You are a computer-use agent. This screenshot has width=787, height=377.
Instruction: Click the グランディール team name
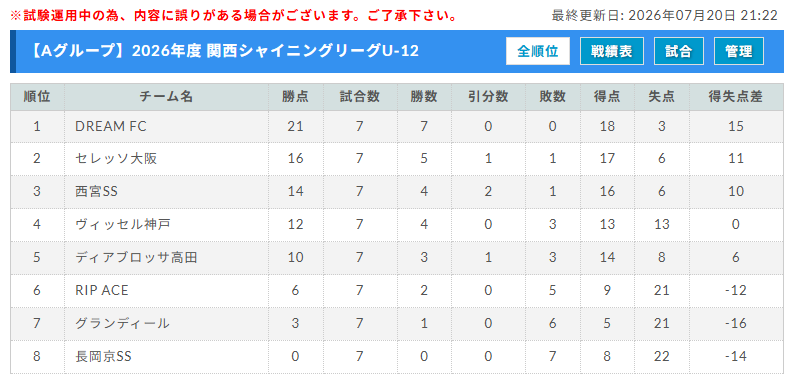point(122,324)
